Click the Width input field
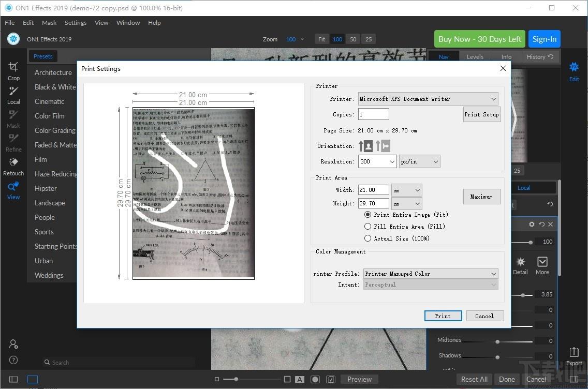The width and height of the screenshot is (588, 389). click(x=374, y=190)
